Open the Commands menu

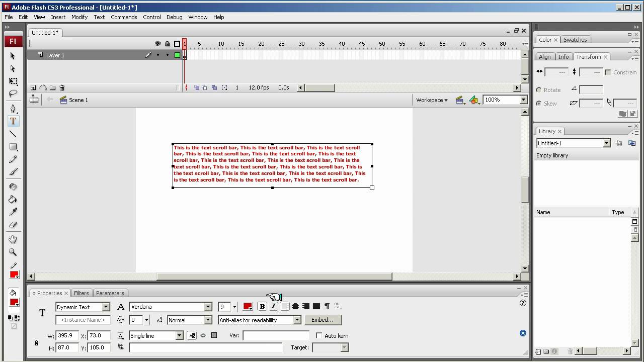point(124,17)
